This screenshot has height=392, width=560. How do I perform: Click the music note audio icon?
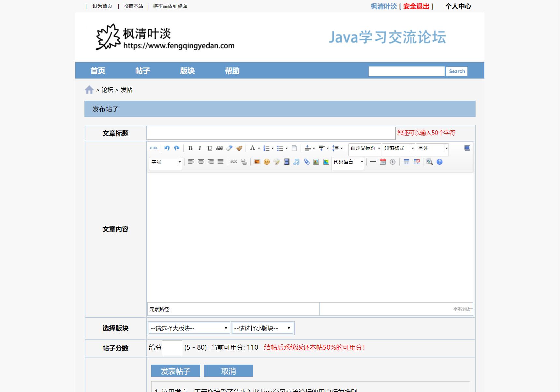[x=296, y=162]
